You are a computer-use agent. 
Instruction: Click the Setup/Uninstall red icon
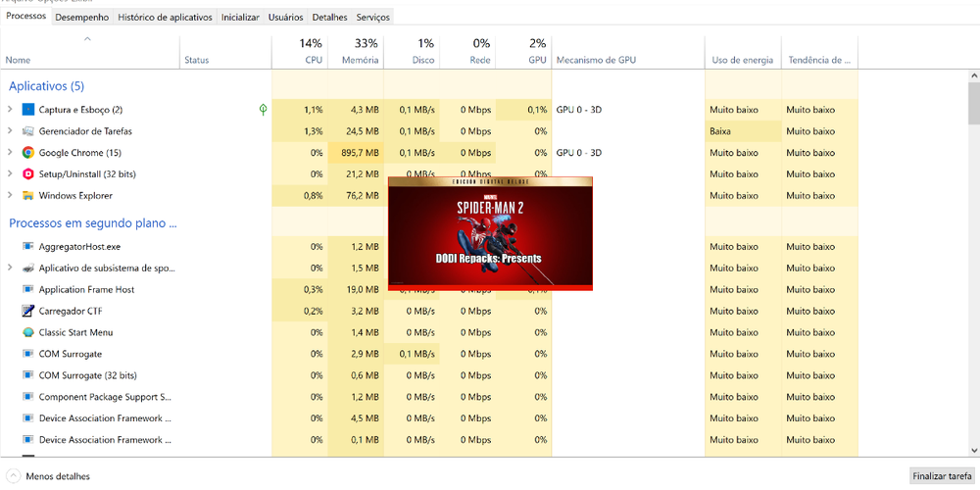(x=28, y=174)
